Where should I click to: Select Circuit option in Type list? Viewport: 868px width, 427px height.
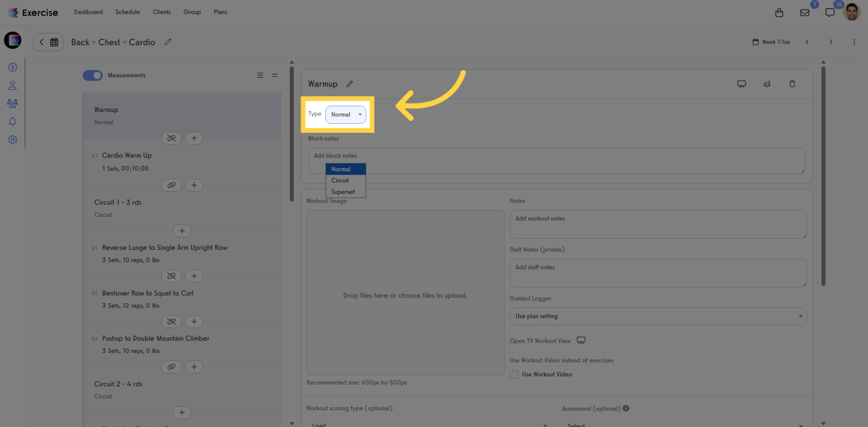pos(346,180)
